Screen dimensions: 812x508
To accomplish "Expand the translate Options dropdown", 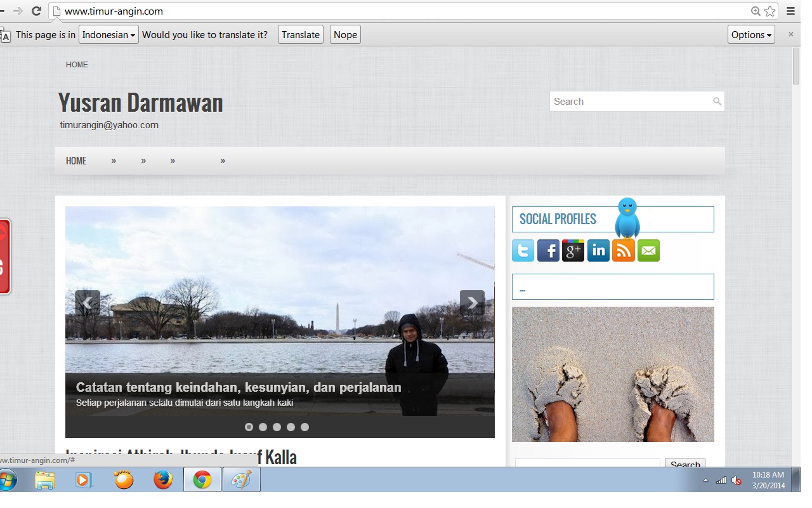I will coord(751,35).
